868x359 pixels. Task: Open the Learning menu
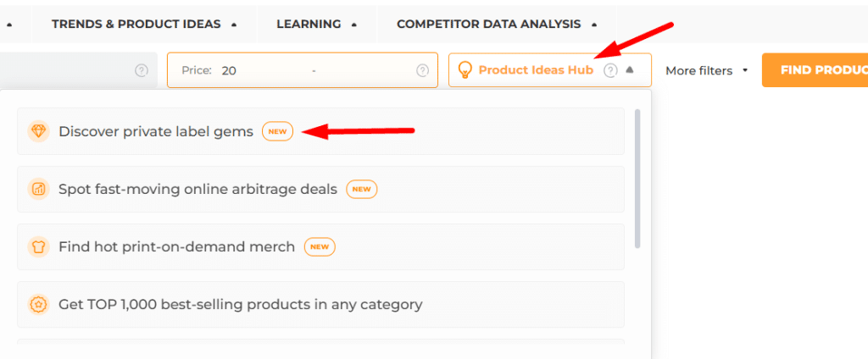click(x=317, y=25)
